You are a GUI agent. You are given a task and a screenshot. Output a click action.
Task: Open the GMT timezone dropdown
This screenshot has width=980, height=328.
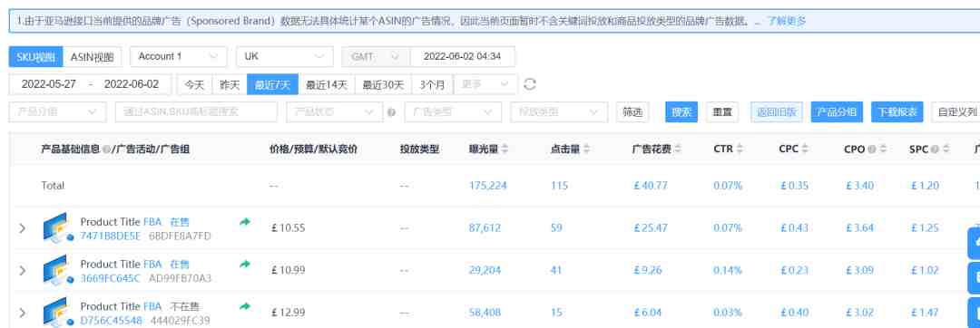coord(377,57)
